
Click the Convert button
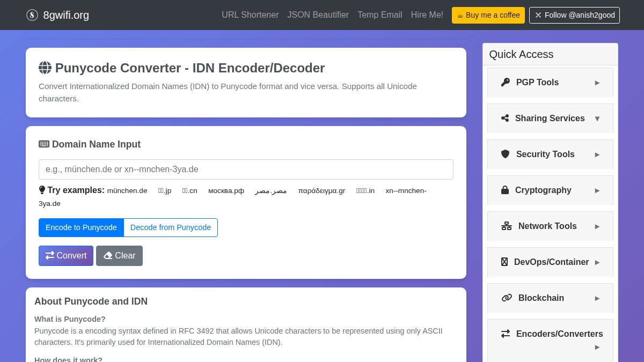(x=66, y=256)
